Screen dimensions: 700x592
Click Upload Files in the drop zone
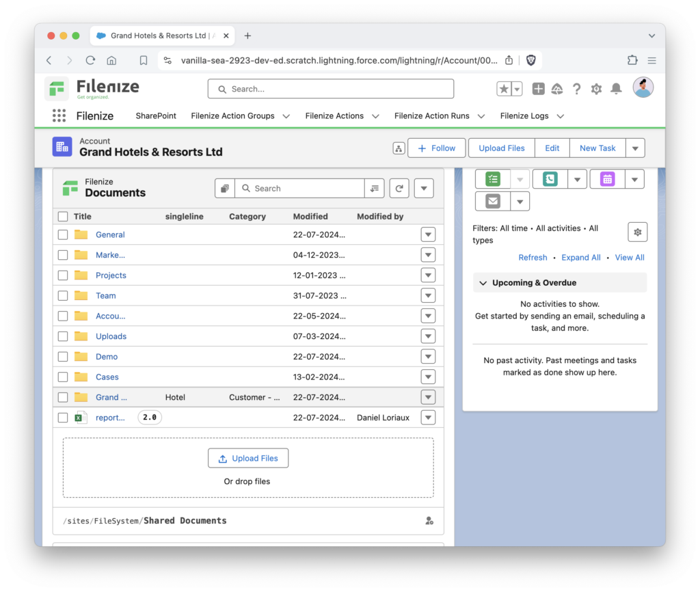pyautogui.click(x=248, y=459)
